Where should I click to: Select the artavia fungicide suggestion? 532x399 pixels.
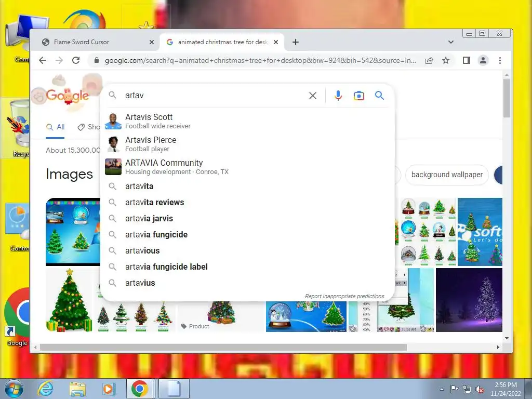248,234
